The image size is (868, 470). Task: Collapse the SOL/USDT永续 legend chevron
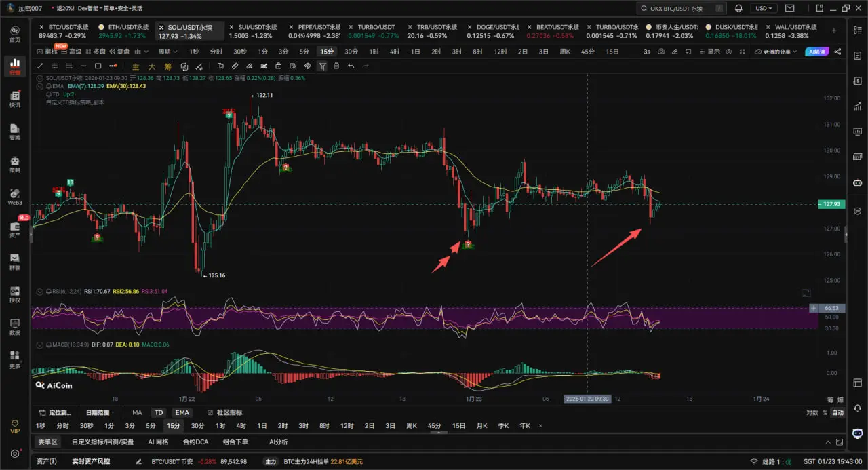click(x=39, y=78)
